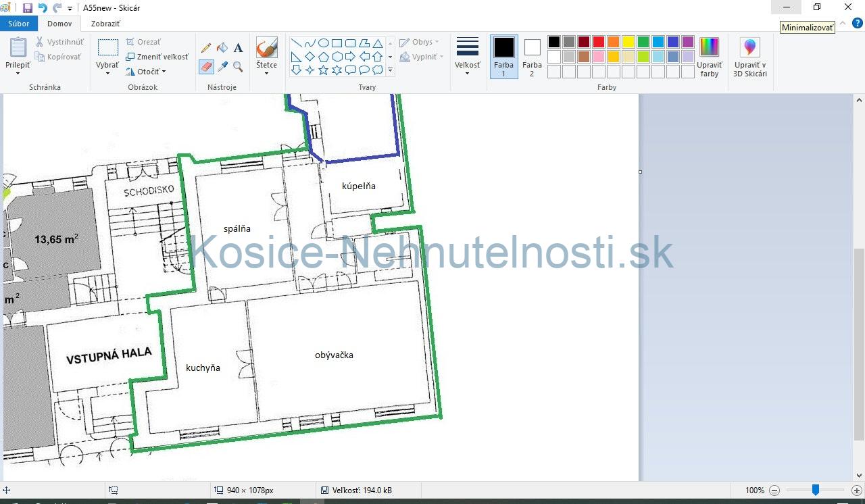The width and height of the screenshot is (865, 504).
Task: Pick the green color swatch
Action: point(643,42)
